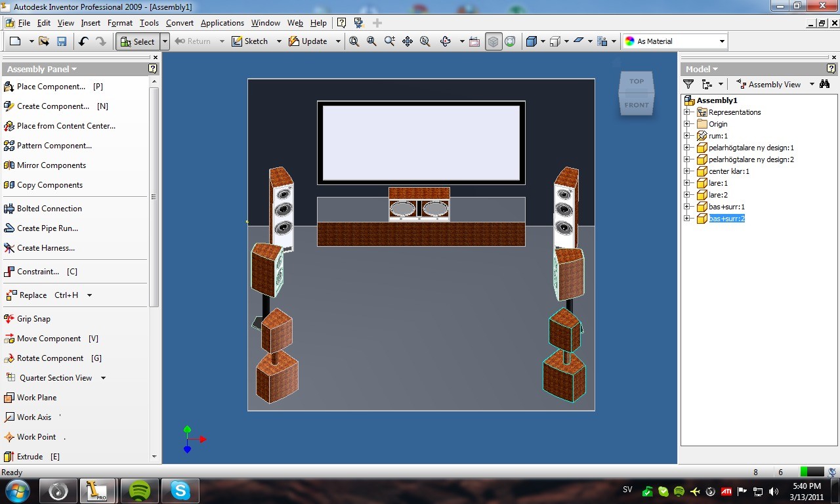
Task: Click the volume speaker tray icon
Action: coord(774,491)
